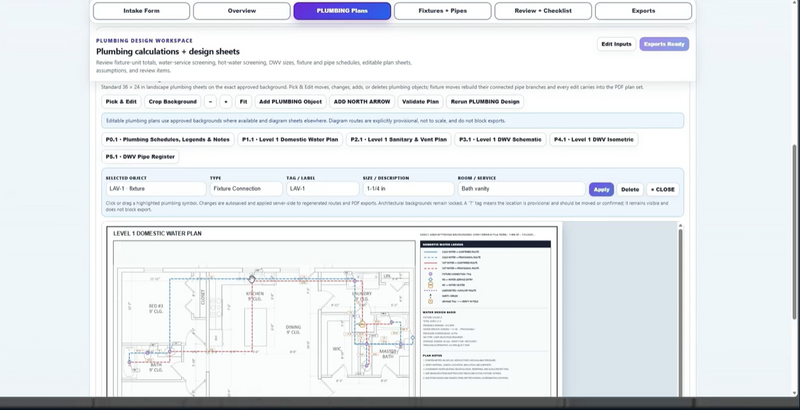Image resolution: width=800 pixels, height=410 pixels.
Task: Zoom in with the plus button
Action: (226, 101)
